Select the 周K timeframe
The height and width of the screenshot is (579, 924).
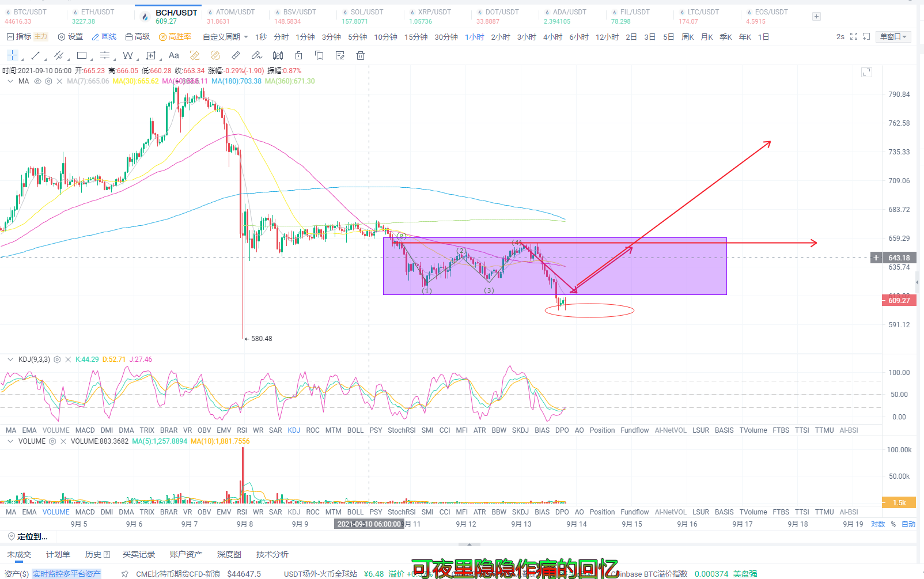(x=688, y=37)
